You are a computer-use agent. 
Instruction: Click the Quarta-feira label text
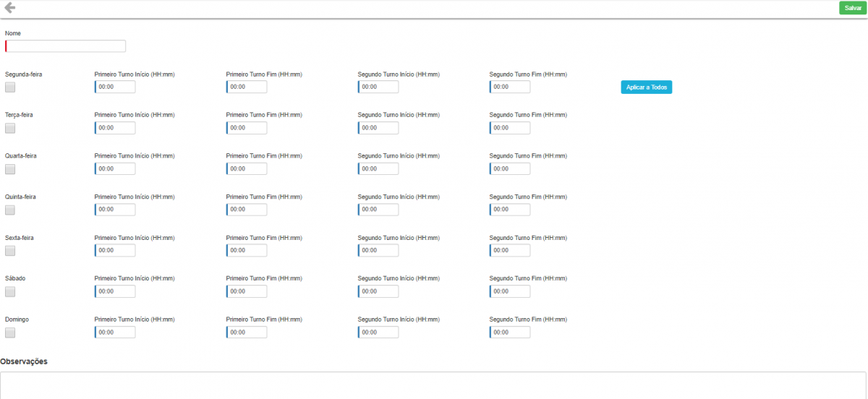pyautogui.click(x=20, y=156)
